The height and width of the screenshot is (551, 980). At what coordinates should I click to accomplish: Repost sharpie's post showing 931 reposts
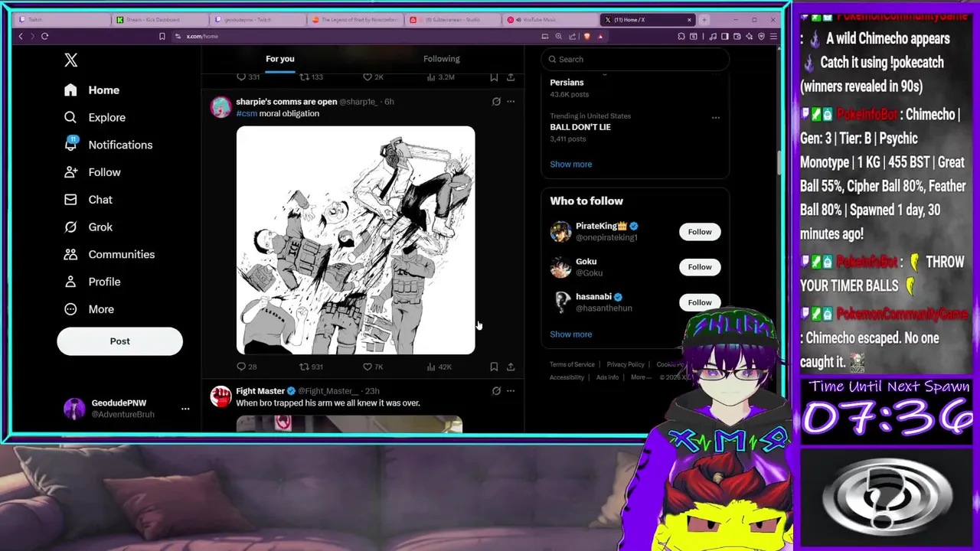tap(311, 367)
